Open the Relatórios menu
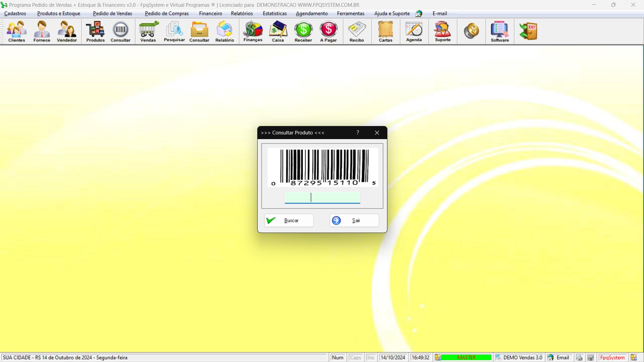This screenshot has width=644, height=362. pyautogui.click(x=242, y=13)
